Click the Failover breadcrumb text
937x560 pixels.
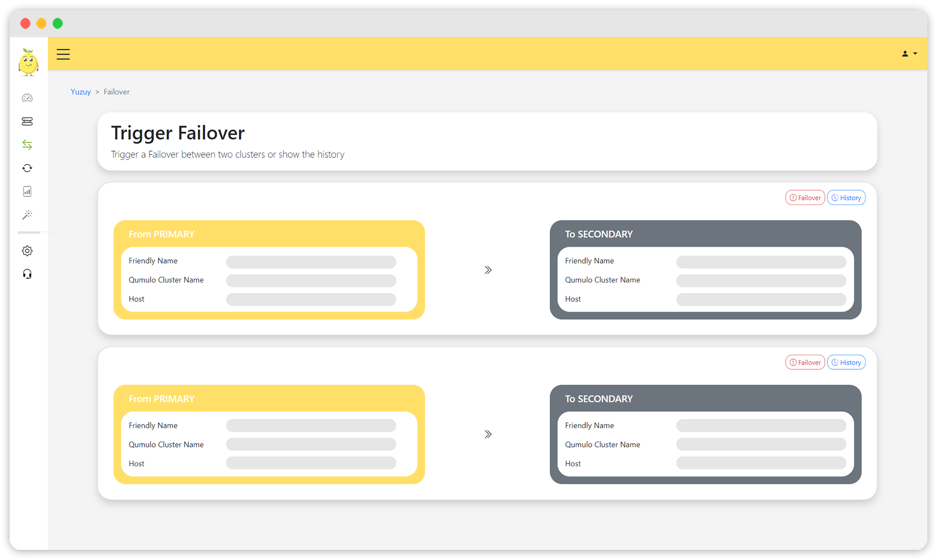116,92
